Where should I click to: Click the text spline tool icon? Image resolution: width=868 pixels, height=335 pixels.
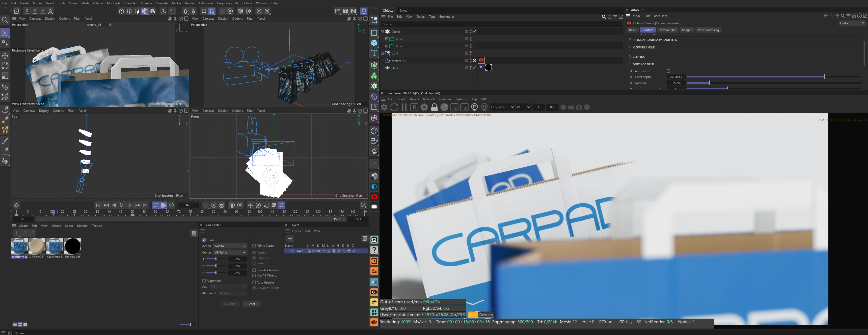(x=374, y=53)
